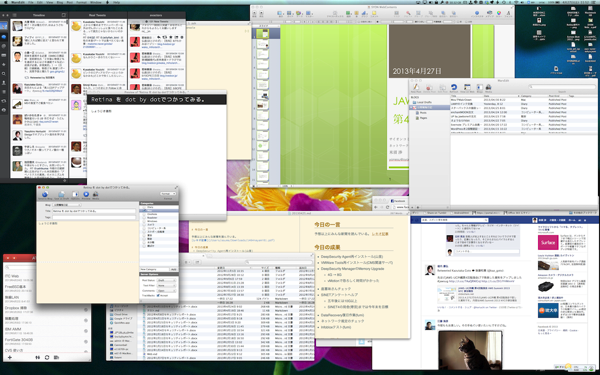Click Preview icon in post editor toolbar
The image size is (600, 375).
(86, 194)
